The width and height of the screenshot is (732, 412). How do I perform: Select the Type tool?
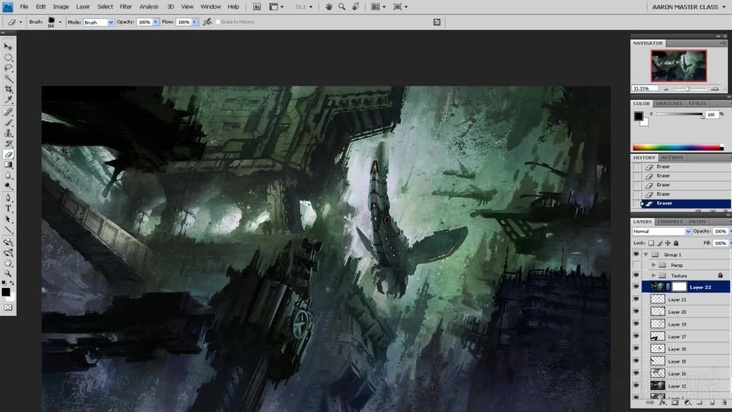pyautogui.click(x=8, y=209)
